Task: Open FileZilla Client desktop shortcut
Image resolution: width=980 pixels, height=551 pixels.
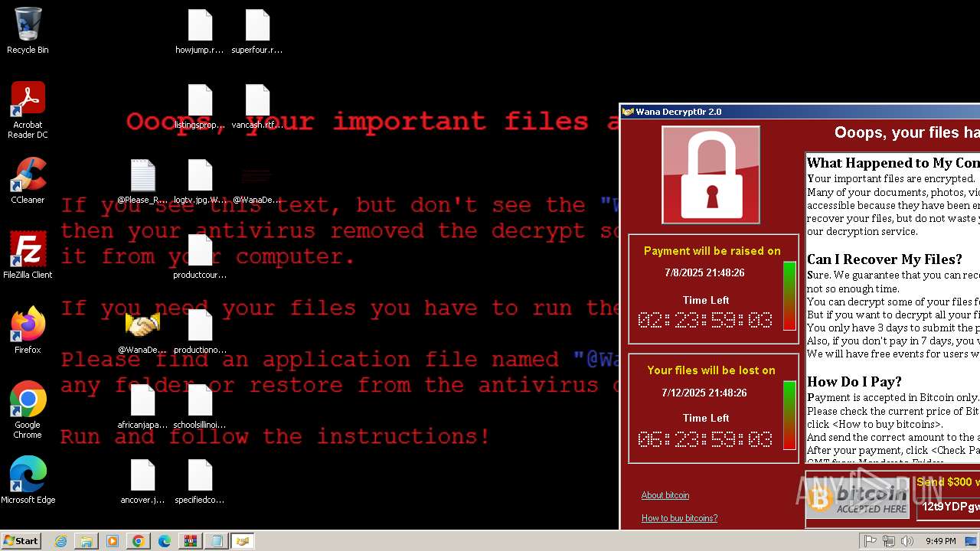Action: (x=28, y=256)
